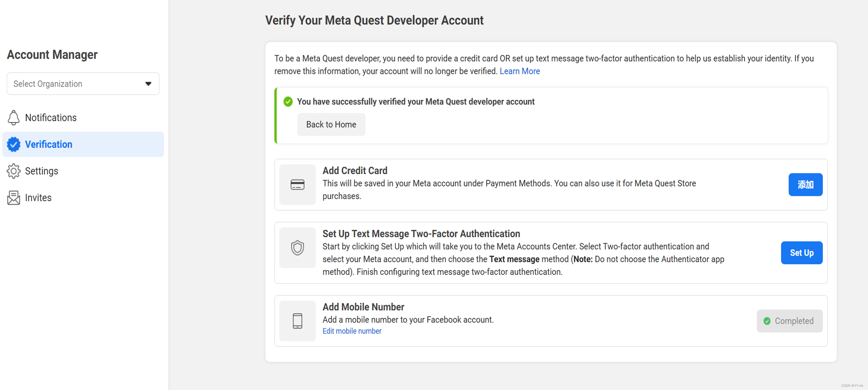Click the Set Up two-factor button
Viewport: 868px width, 390px height.
[801, 253]
